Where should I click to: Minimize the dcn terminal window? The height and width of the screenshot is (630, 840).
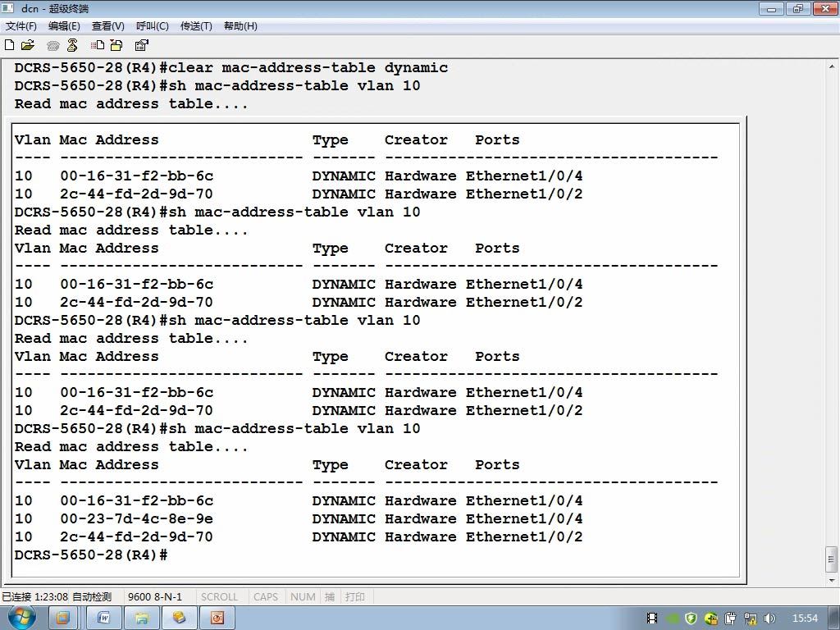[x=771, y=8]
